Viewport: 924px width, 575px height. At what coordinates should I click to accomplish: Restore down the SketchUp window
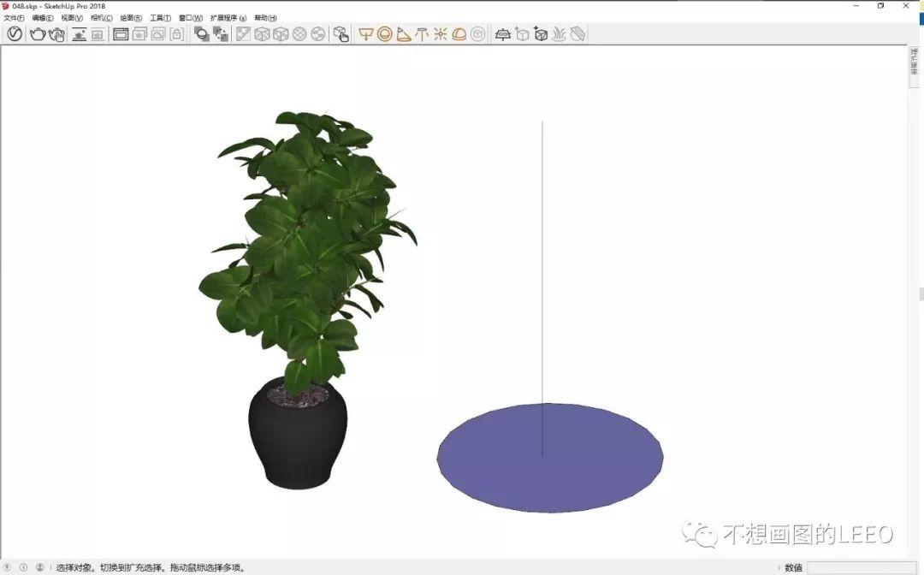(880, 6)
